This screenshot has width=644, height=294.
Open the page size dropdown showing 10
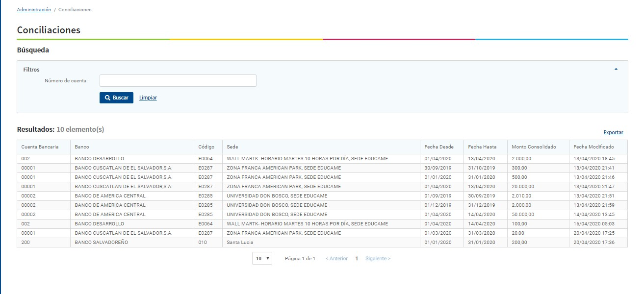tap(262, 258)
